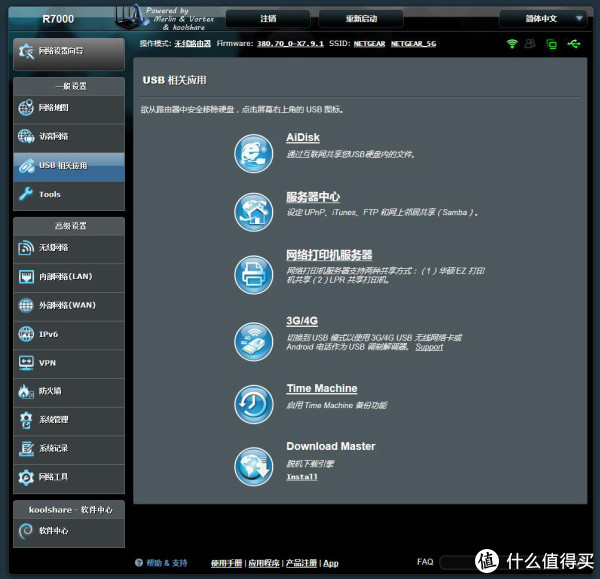Image resolution: width=600 pixels, height=579 pixels.
Task: Click the Install link under Download Master
Action: click(x=302, y=477)
